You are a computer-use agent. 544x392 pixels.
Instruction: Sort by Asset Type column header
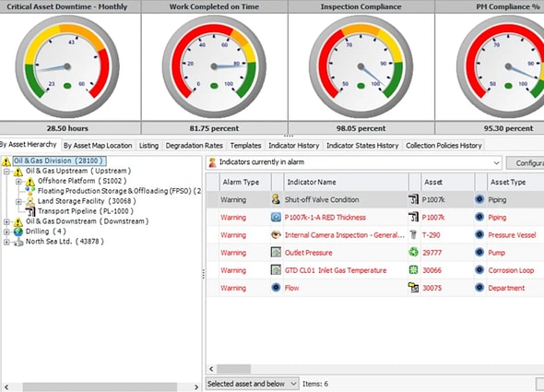tap(515, 182)
